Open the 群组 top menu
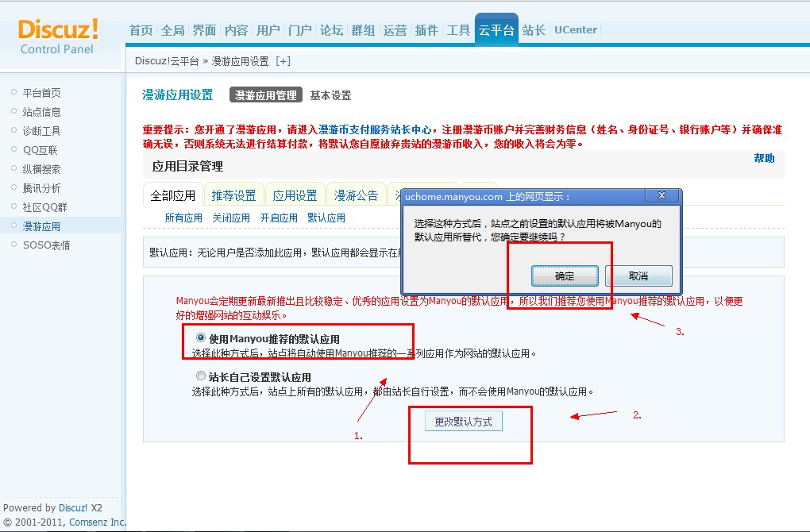 coord(363,30)
